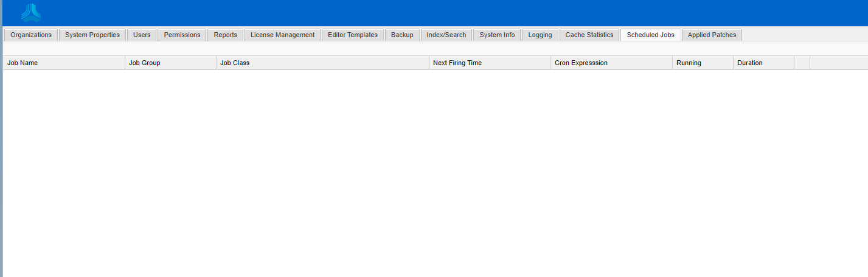Screen dimensions: 868x277
Task: Sort by Duration column header
Action: pos(763,63)
